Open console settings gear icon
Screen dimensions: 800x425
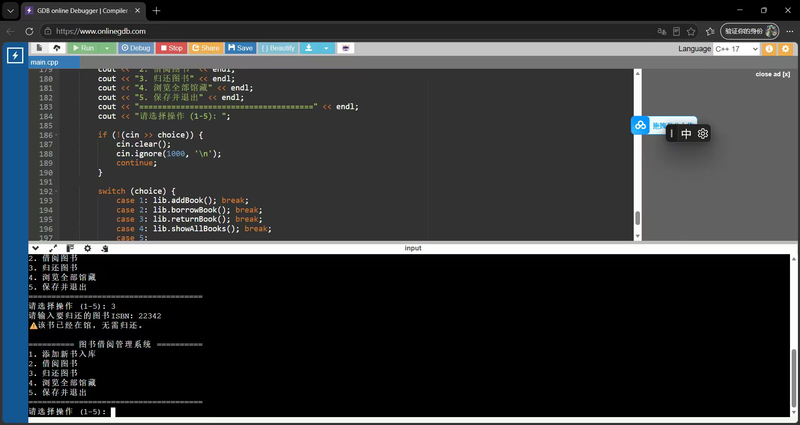point(87,248)
